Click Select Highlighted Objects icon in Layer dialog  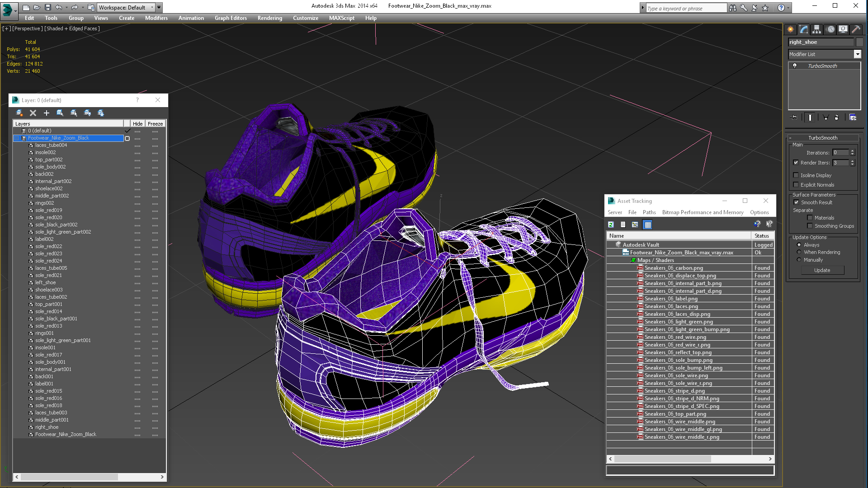click(x=60, y=113)
